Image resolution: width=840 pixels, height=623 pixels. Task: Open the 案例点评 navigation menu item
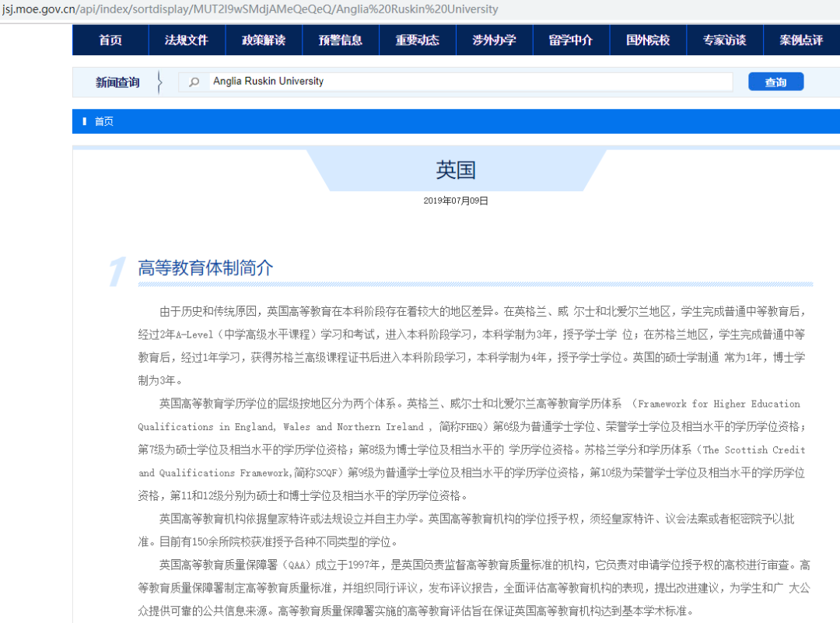click(800, 39)
